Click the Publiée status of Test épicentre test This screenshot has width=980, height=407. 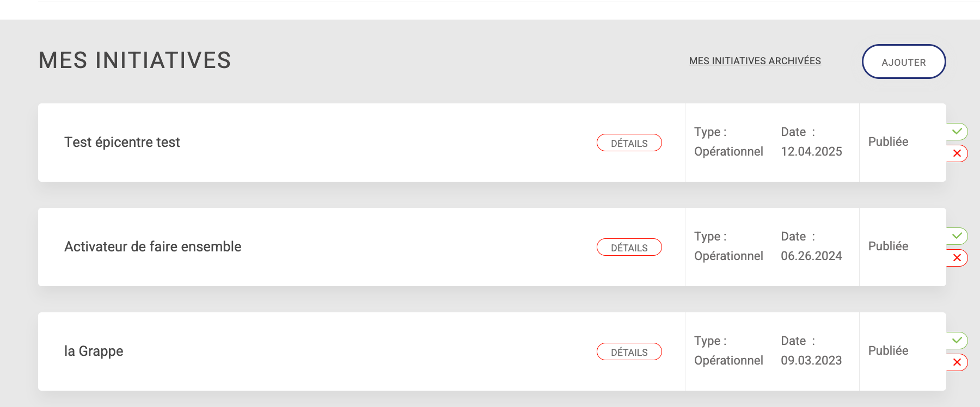888,142
